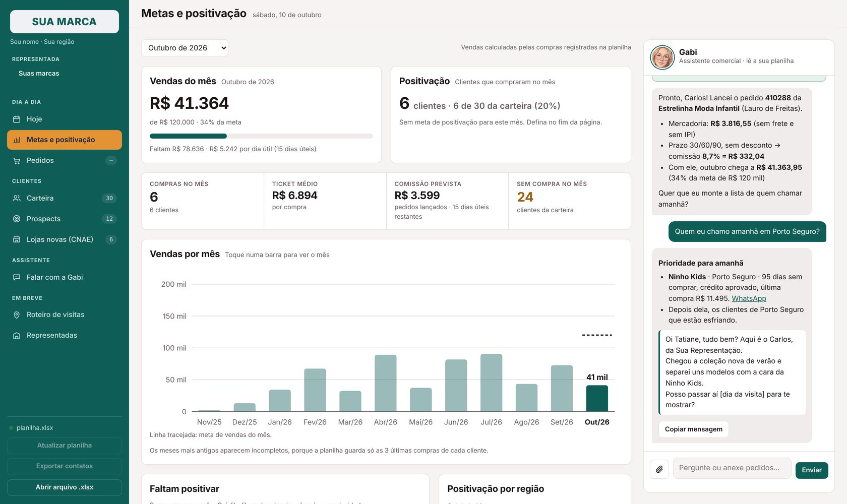847x504 pixels.
Task: Click the Prospects target icon
Action: click(17, 219)
